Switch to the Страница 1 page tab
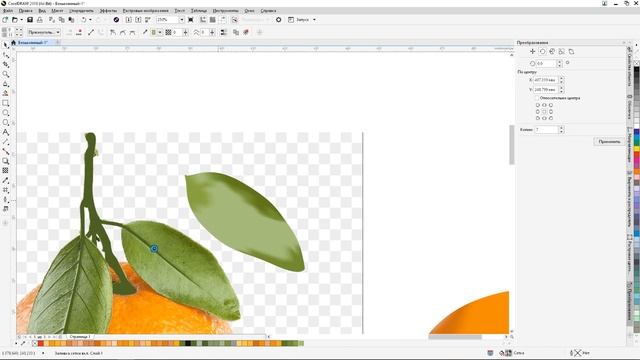640x360 pixels. point(80,337)
